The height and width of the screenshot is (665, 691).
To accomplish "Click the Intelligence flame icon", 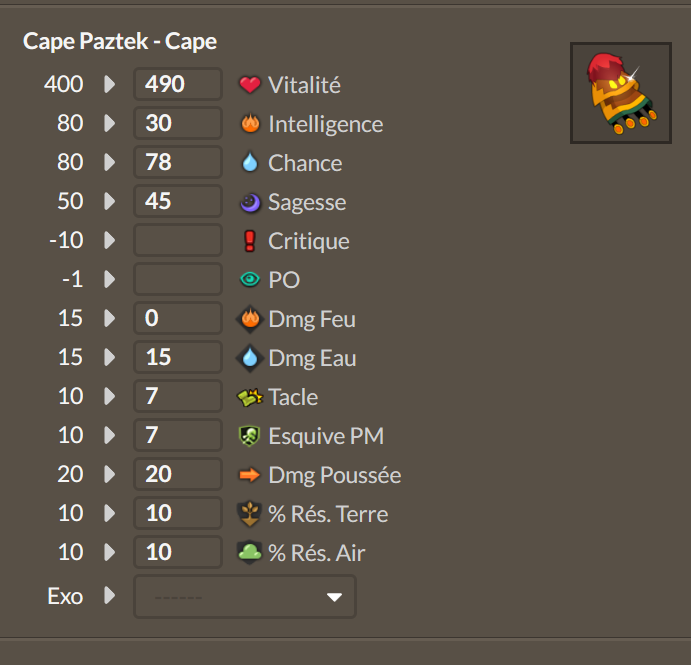I will coord(250,123).
